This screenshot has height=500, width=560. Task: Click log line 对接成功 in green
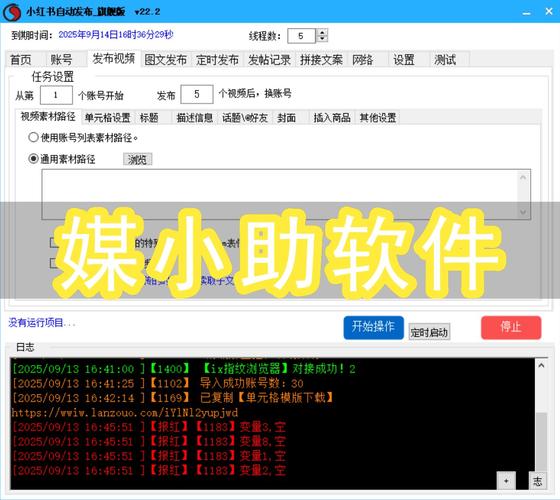tap(184, 369)
